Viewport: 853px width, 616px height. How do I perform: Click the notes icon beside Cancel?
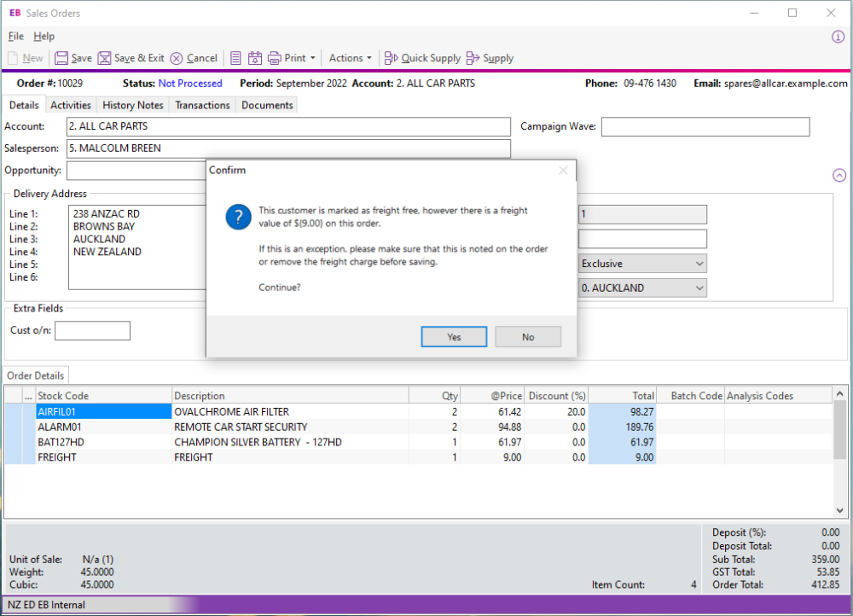[x=235, y=58]
